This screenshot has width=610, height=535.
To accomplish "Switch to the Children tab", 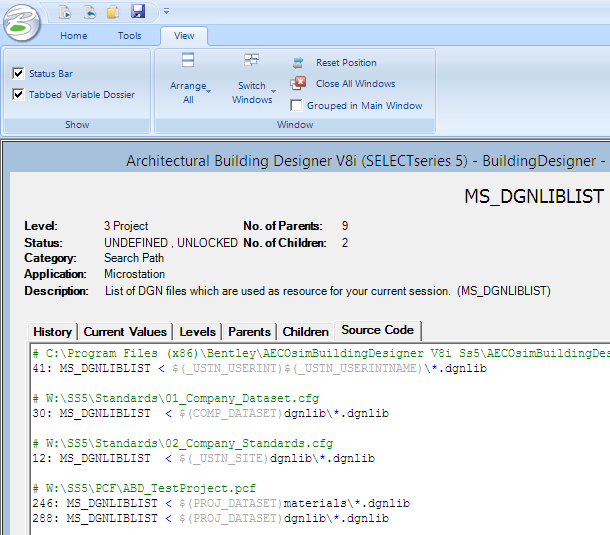I will [x=305, y=332].
